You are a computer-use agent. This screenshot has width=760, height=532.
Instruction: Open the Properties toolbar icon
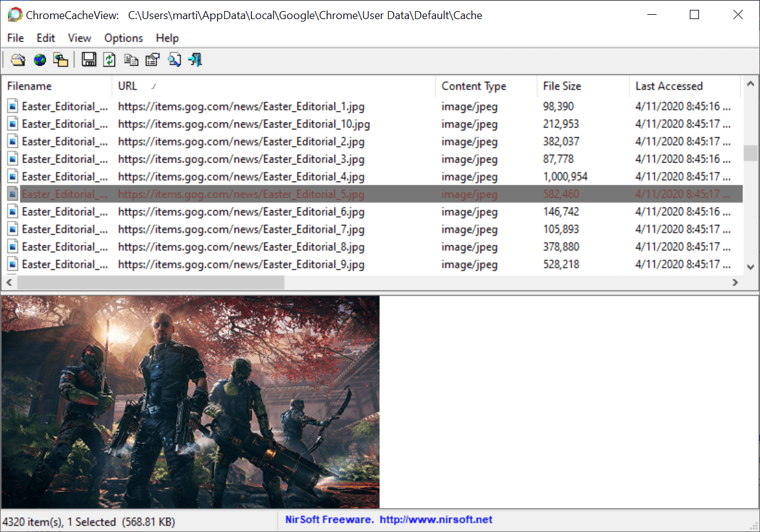[152, 60]
